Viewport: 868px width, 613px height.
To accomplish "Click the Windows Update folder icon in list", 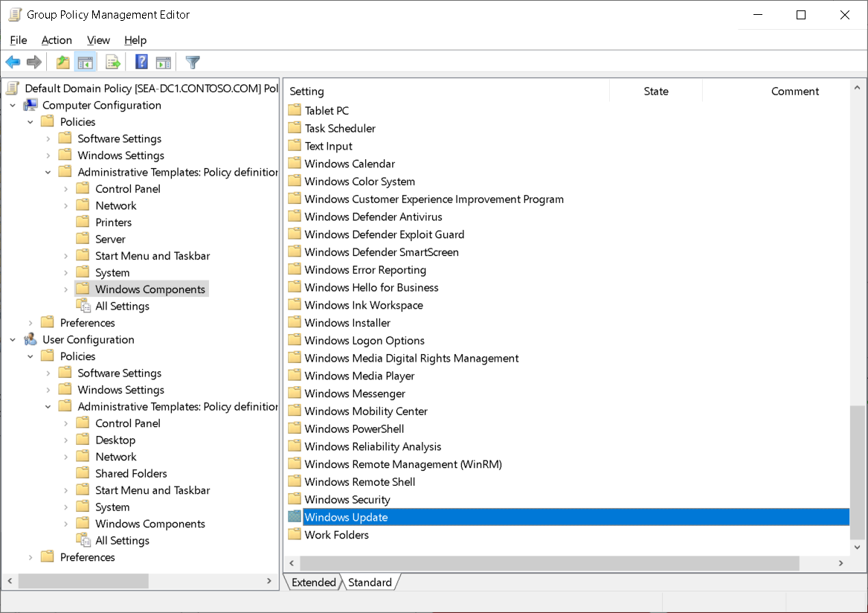I will tap(295, 516).
